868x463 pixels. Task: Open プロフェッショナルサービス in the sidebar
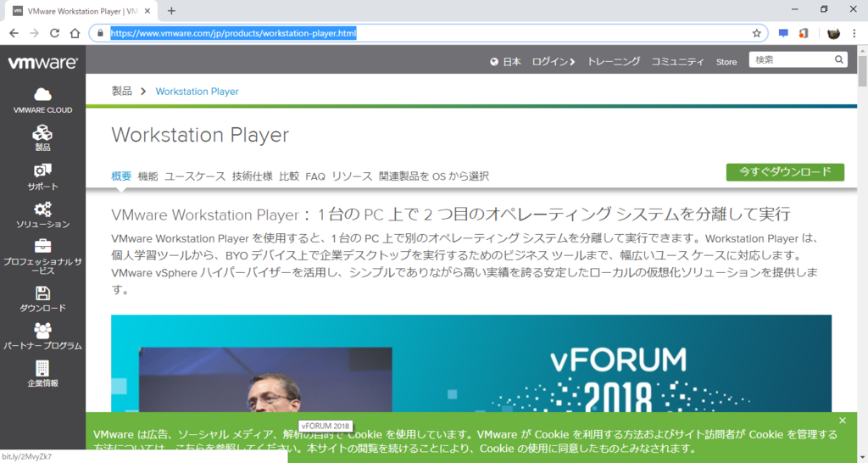coord(42,257)
